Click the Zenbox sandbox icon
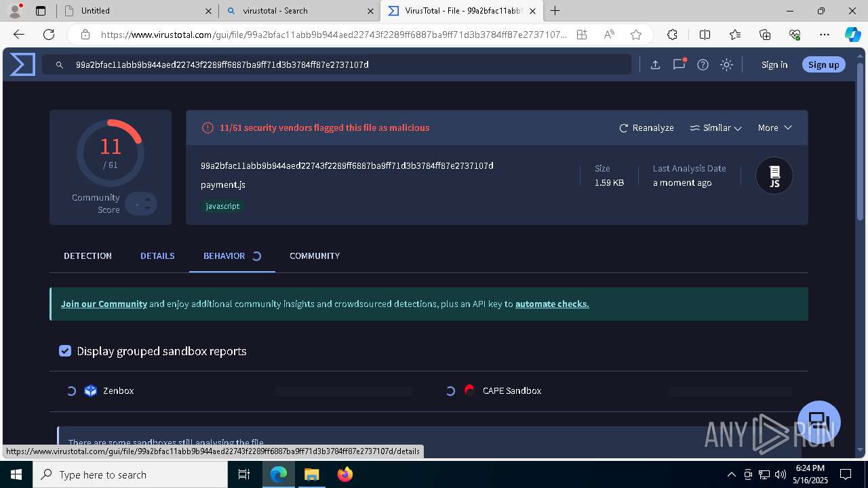Viewport: 868px width, 488px height. pos(91,390)
